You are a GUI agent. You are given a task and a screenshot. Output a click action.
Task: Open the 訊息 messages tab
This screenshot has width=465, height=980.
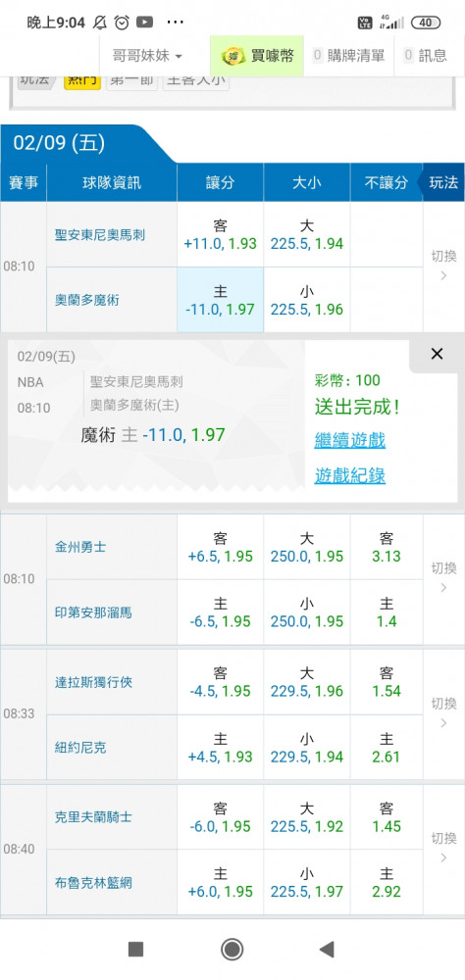click(x=426, y=56)
